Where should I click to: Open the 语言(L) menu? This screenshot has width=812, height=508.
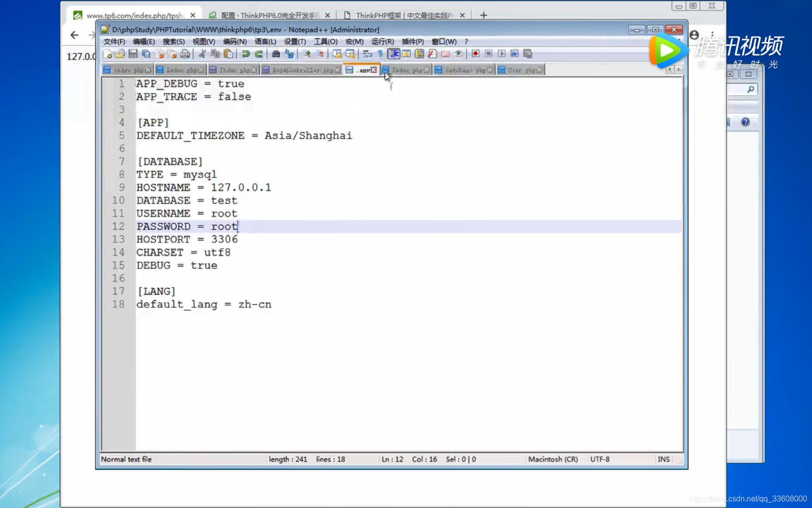click(x=265, y=42)
